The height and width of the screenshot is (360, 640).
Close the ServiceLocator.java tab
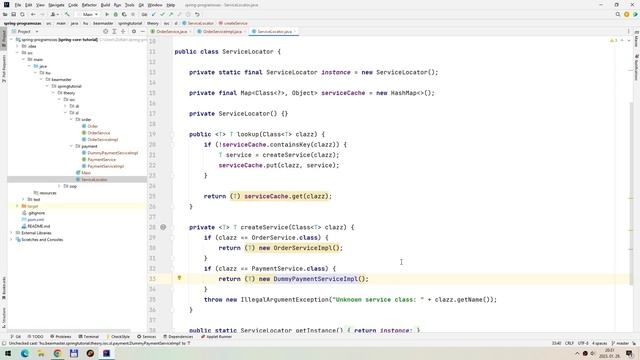295,31
